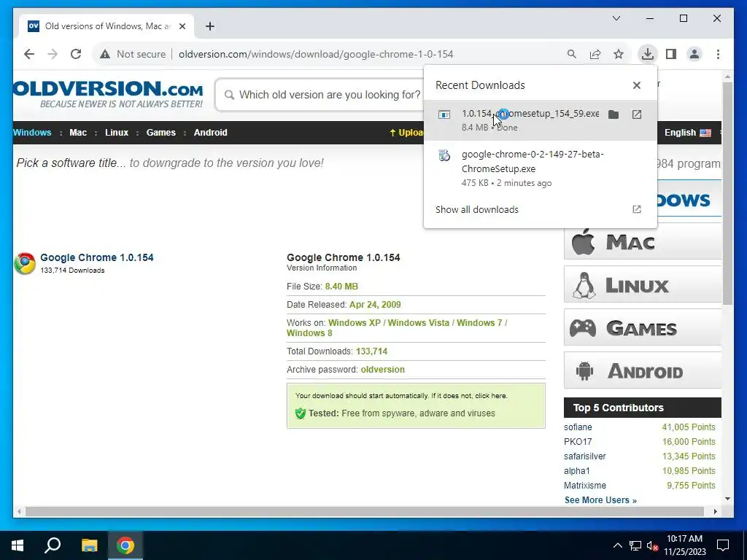
Task: Click the Windows 8 compatibility link
Action: coord(309,333)
